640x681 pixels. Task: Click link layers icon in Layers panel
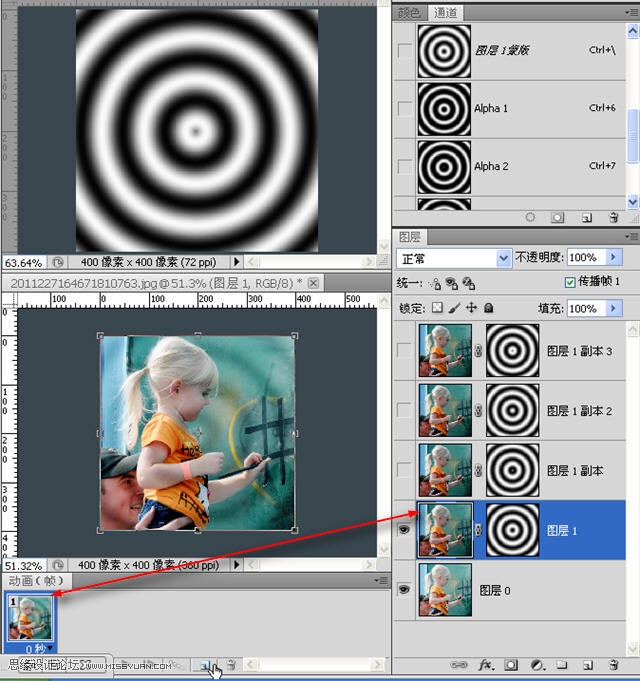click(459, 665)
